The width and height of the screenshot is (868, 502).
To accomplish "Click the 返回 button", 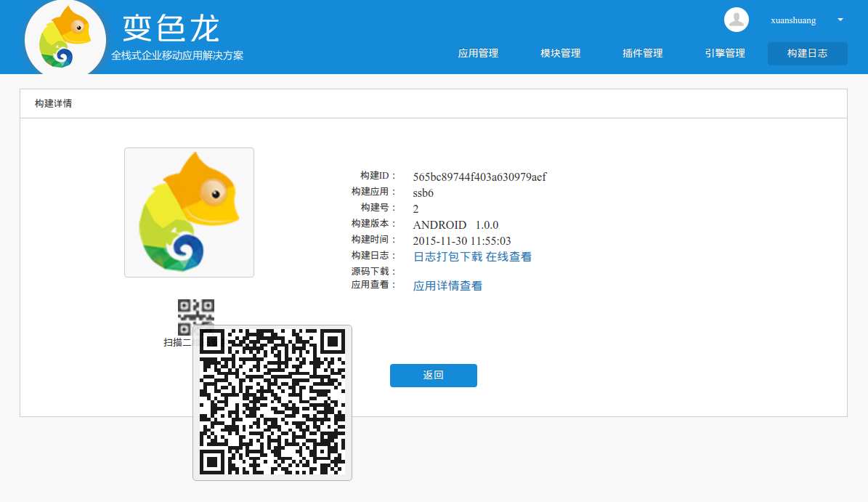I will coord(434,376).
